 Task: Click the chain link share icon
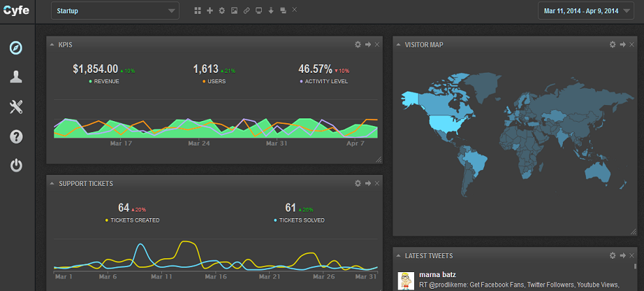247,10
